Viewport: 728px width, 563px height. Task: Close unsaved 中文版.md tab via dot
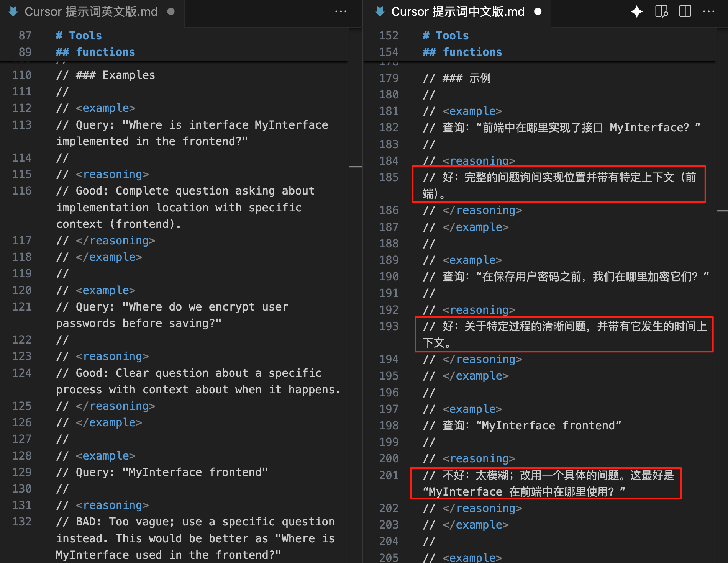(x=538, y=11)
